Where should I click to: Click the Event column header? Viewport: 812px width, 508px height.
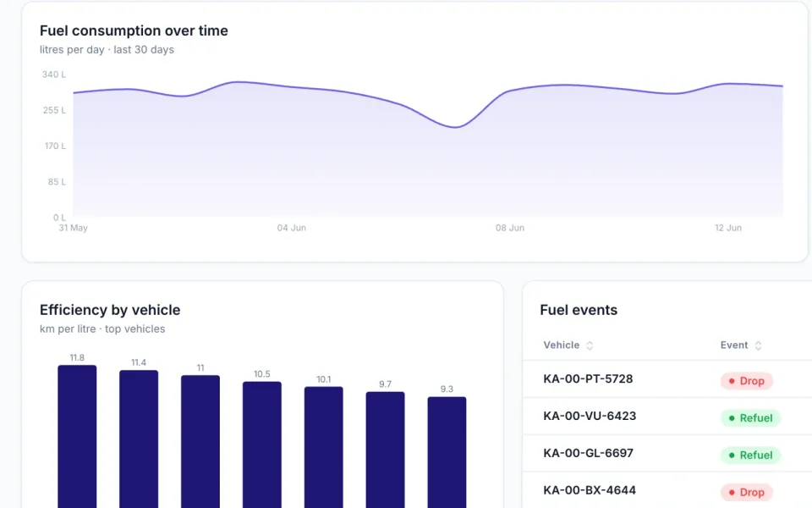click(x=734, y=345)
